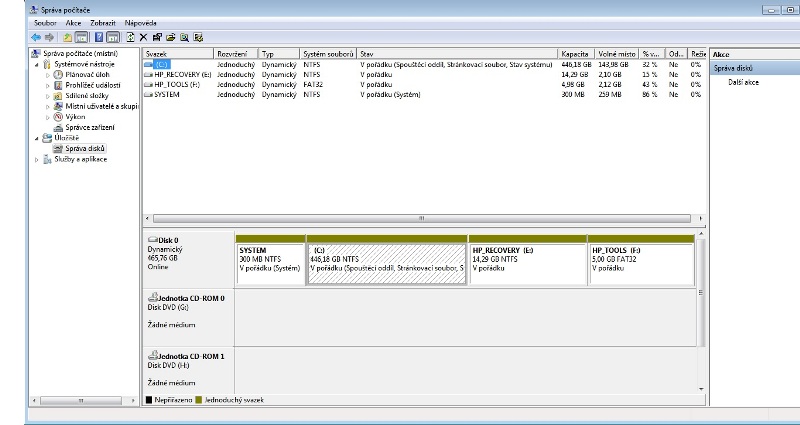Click the V pořádku (Systém) status cell
800x425 pixels.
pyautogui.click(x=390, y=94)
